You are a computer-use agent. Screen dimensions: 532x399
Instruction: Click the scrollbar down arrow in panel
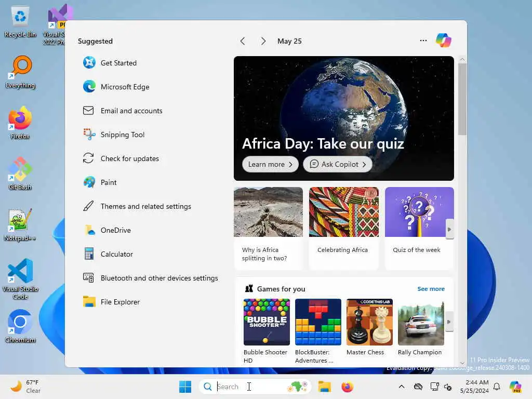click(462, 363)
